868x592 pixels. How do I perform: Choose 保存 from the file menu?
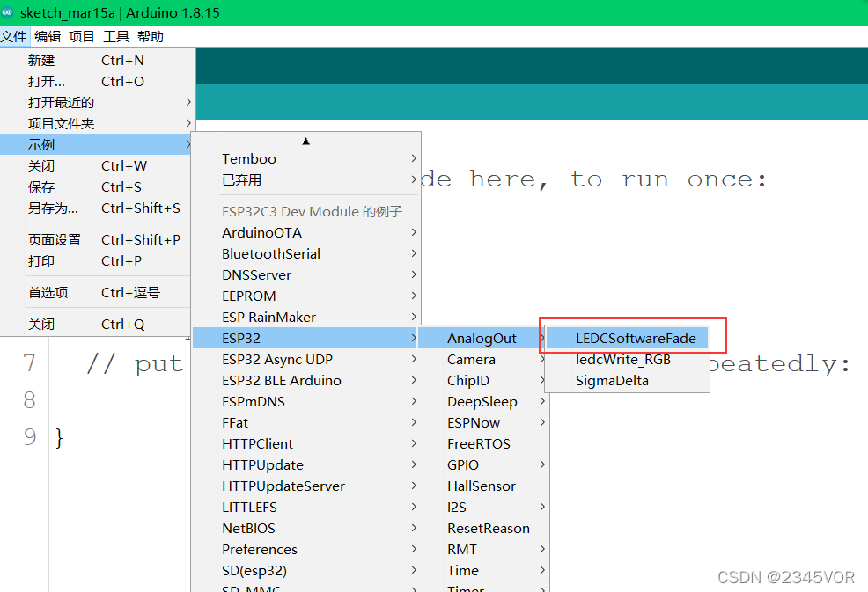pos(96,187)
